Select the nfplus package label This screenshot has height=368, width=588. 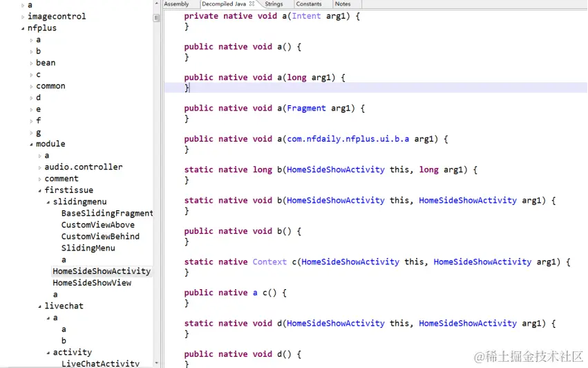pos(42,28)
